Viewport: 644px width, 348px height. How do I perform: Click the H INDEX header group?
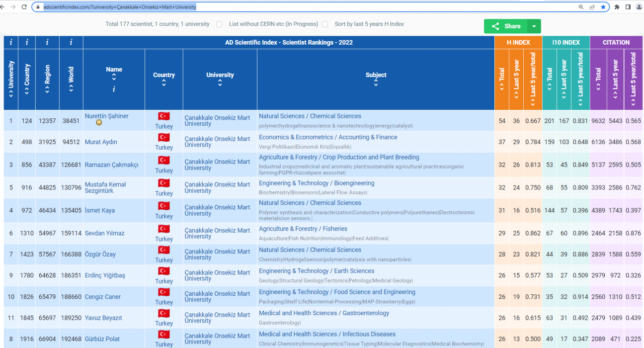pos(518,42)
